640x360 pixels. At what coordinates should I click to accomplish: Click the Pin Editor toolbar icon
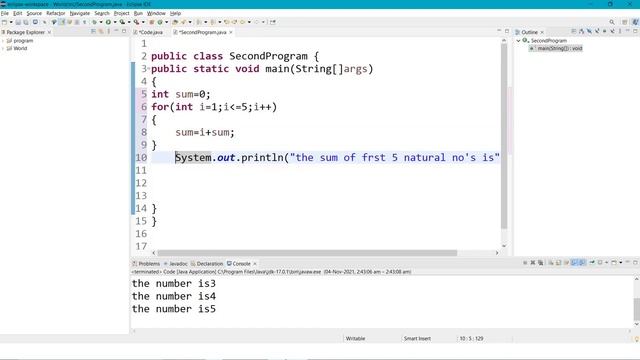pyautogui.click(x=273, y=22)
